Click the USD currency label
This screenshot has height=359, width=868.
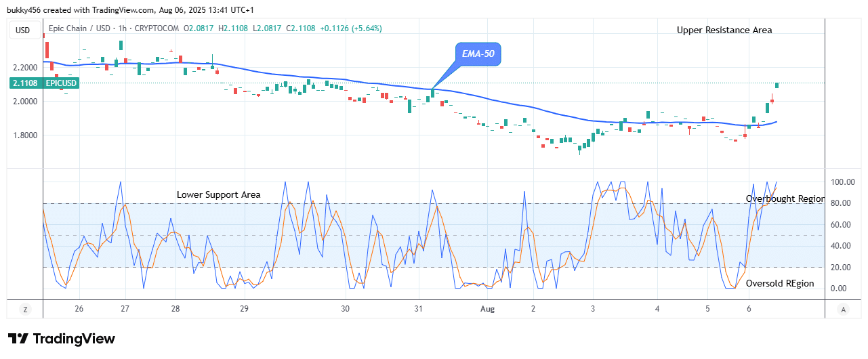pyautogui.click(x=24, y=30)
